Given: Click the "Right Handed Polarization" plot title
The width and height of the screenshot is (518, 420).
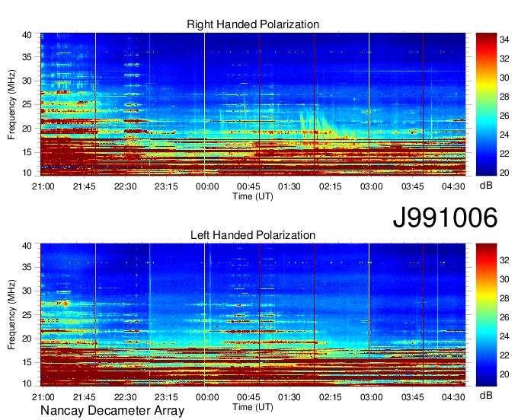Looking at the screenshot, I should point(253,24).
